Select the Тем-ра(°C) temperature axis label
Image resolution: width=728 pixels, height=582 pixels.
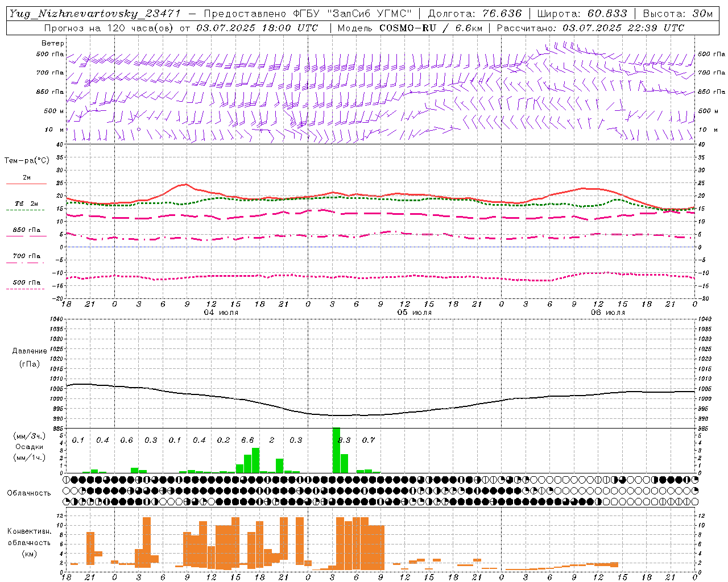27,161
